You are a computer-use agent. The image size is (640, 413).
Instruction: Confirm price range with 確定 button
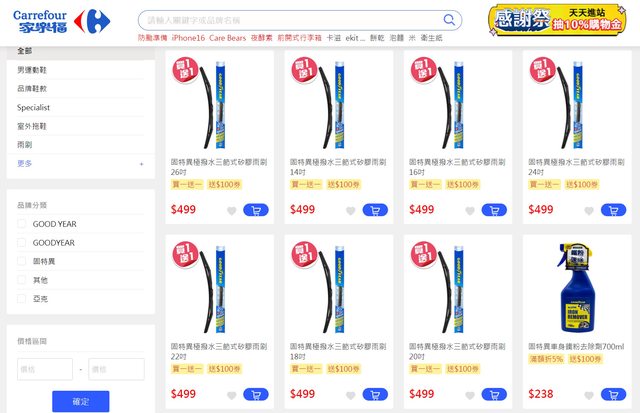point(81,402)
